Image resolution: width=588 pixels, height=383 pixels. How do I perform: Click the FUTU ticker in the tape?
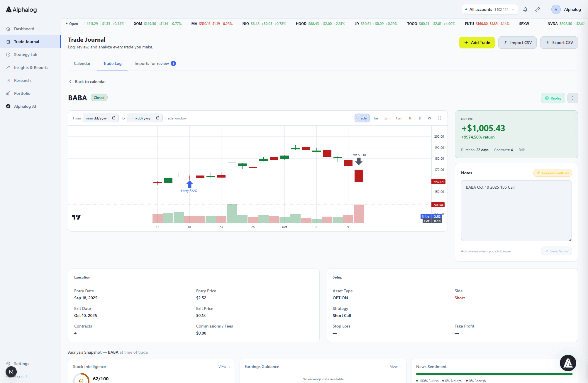click(487, 24)
